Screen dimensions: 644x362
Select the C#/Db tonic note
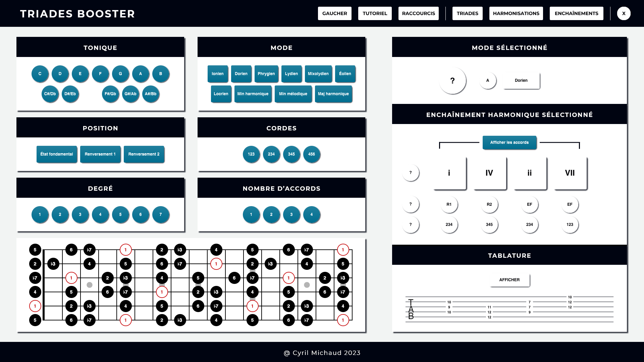[x=50, y=94]
